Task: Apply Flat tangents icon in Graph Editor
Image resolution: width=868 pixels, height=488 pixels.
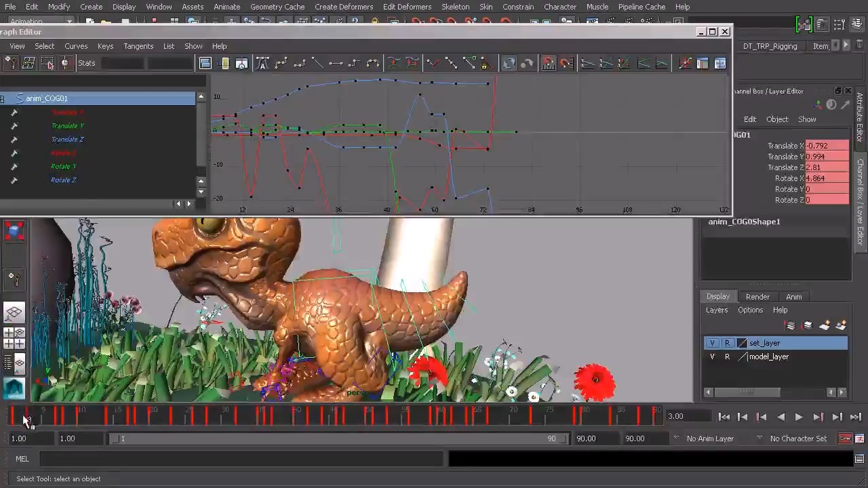Action: [336, 63]
